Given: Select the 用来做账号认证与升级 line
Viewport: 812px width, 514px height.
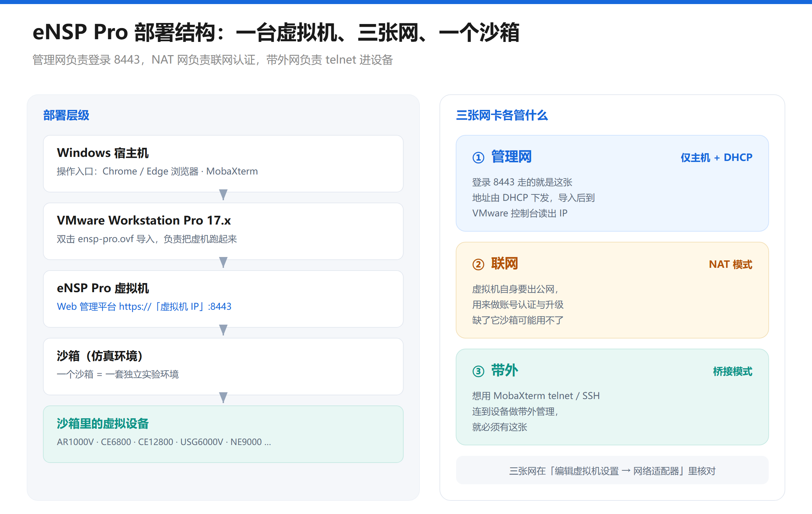Looking at the screenshot, I should coord(518,305).
